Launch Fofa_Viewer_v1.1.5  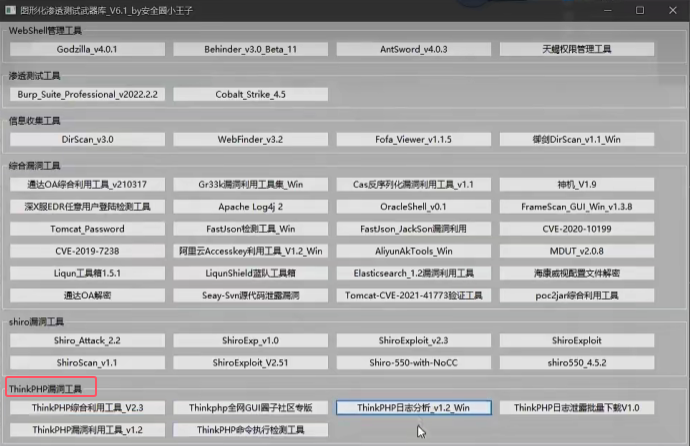(x=414, y=139)
